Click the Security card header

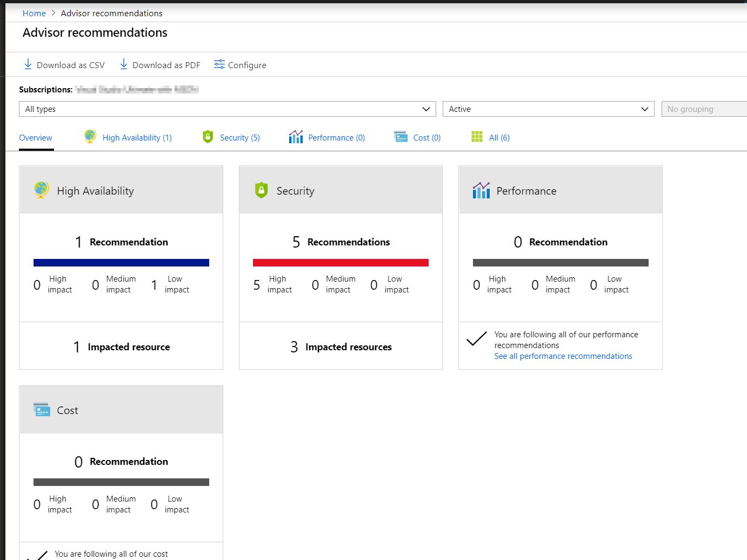point(341,190)
